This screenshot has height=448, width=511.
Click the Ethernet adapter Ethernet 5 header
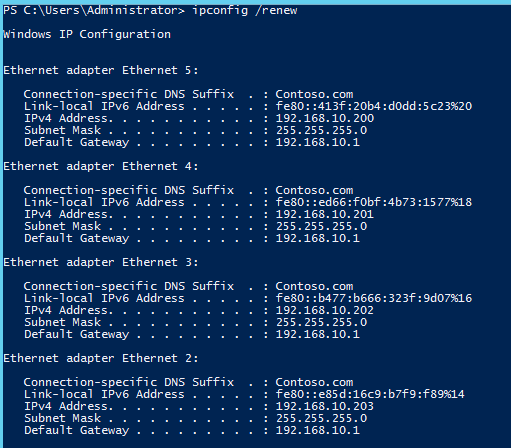pos(101,70)
